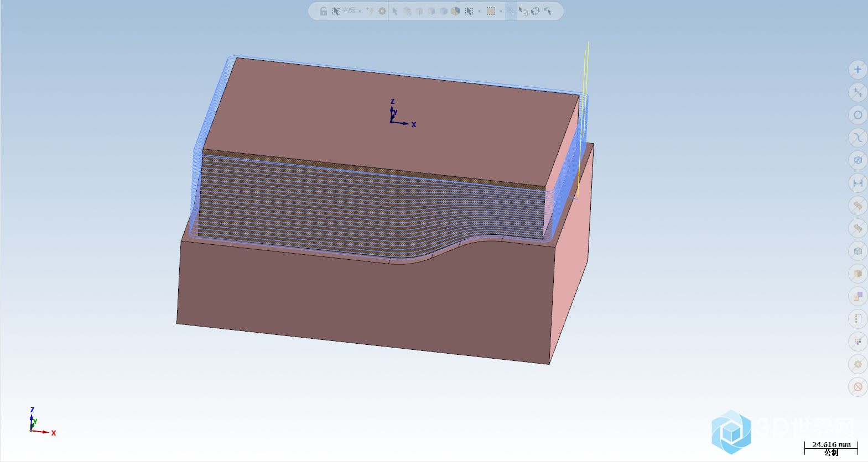Toggle the solid blue cube selection filter

(444, 11)
